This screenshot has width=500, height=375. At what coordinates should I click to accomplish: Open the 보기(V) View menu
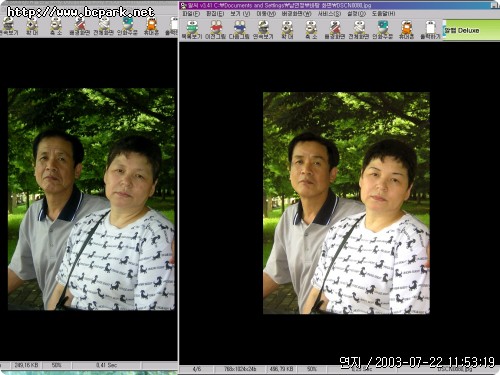coord(240,14)
